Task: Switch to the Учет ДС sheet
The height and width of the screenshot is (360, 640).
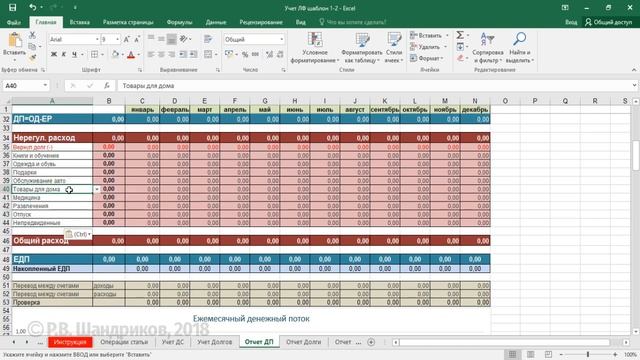Action: [173, 342]
